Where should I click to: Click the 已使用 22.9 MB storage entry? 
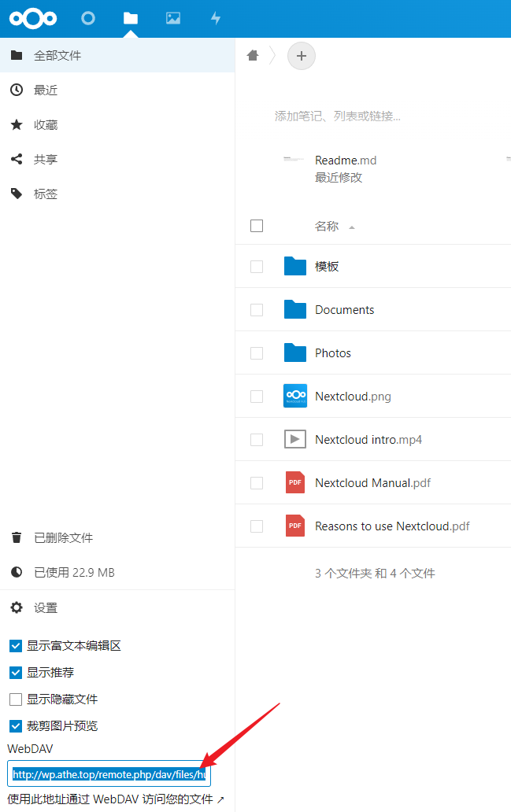pos(117,573)
